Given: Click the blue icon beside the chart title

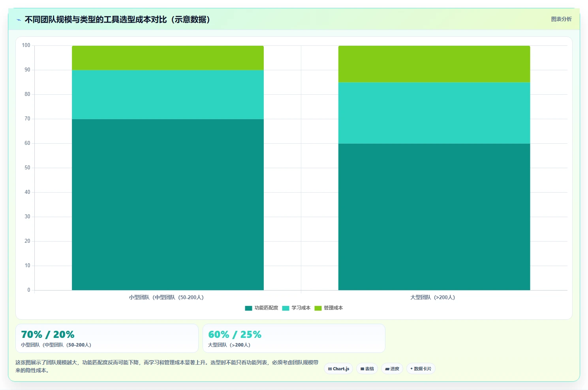Looking at the screenshot, I should [x=19, y=20].
